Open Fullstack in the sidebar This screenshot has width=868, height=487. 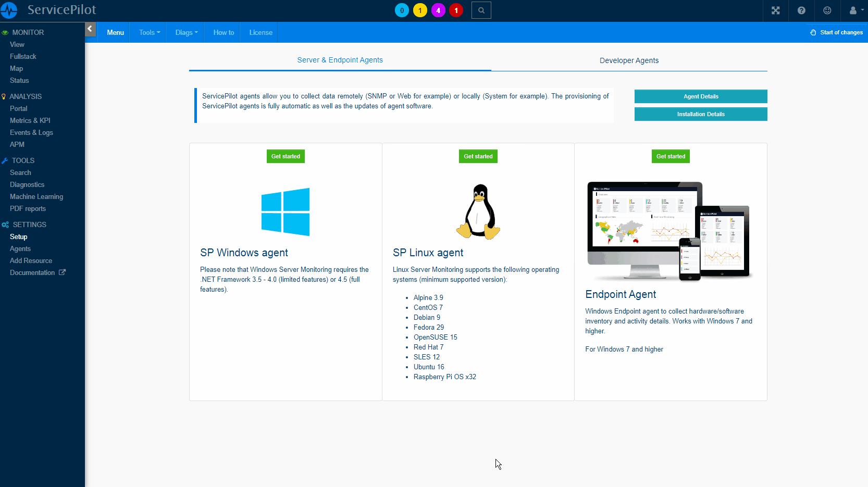click(x=23, y=56)
